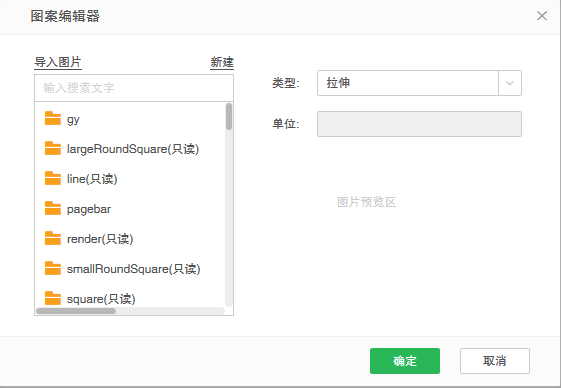Open the 类型 dropdown arrow
The width and height of the screenshot is (561, 388).
(510, 83)
